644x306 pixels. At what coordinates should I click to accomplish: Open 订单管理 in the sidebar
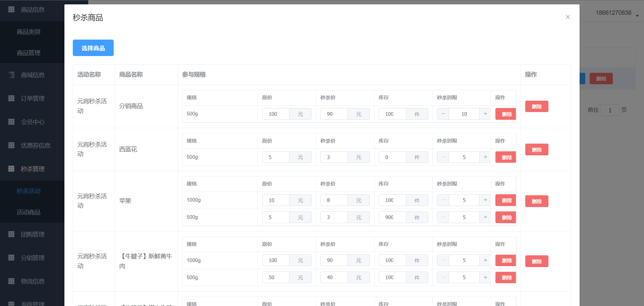[33, 98]
